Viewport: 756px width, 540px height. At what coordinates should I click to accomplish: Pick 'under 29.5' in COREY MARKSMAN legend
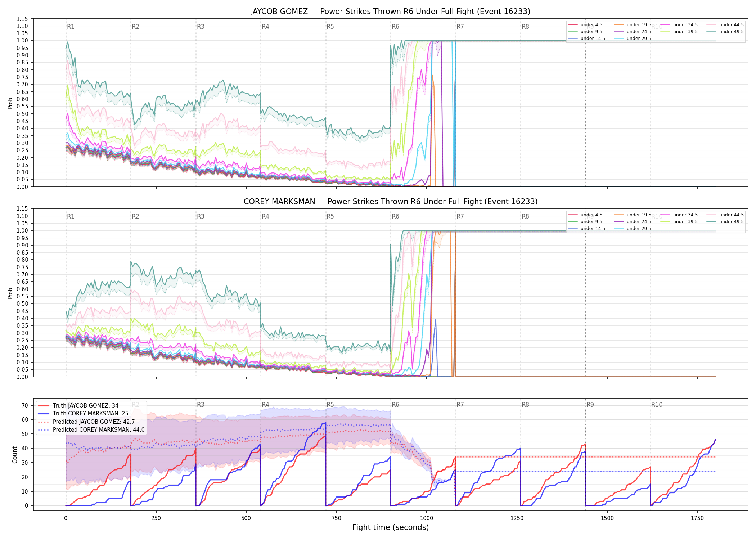(x=633, y=229)
